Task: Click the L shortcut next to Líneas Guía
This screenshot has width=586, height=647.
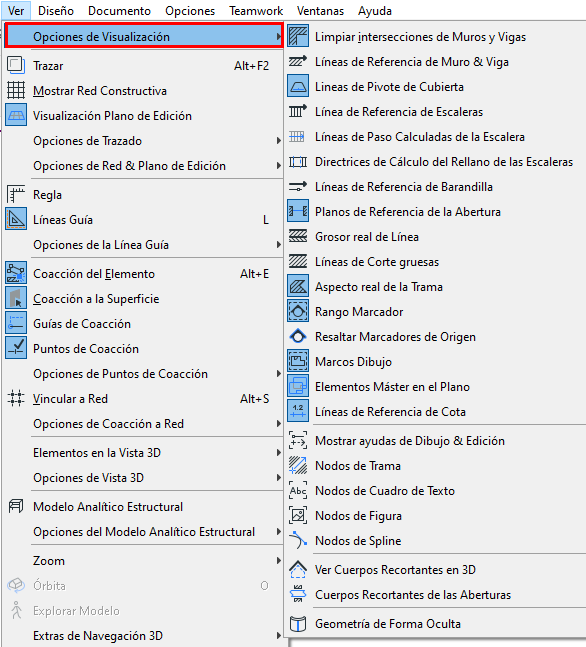Action: 266,220
